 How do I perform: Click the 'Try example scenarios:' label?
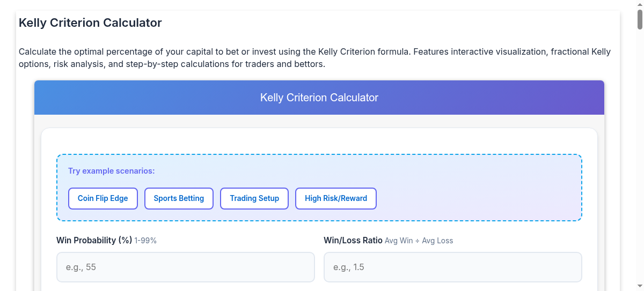point(111,171)
